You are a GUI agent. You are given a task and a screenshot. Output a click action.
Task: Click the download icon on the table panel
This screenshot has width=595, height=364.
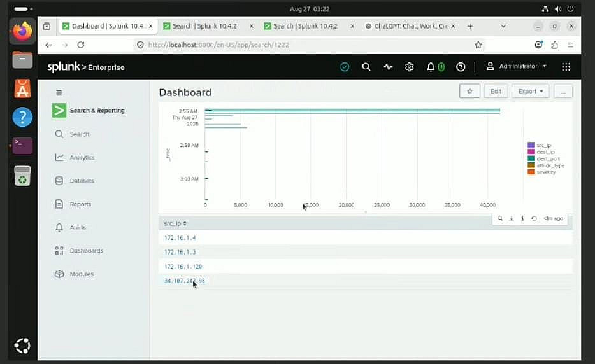512,218
